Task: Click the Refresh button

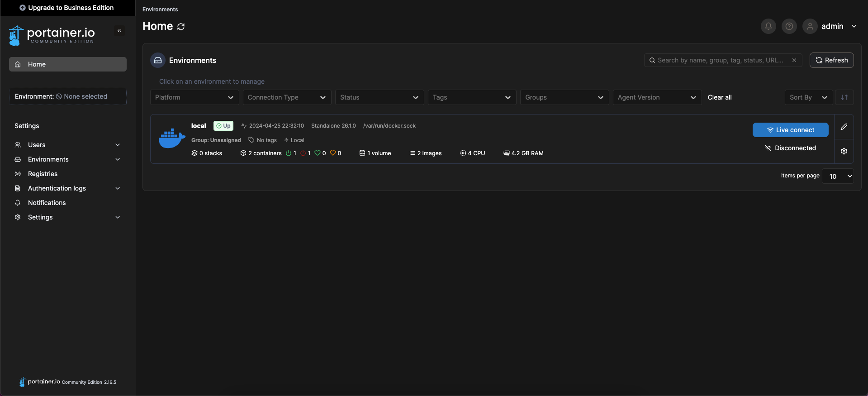Action: click(831, 60)
